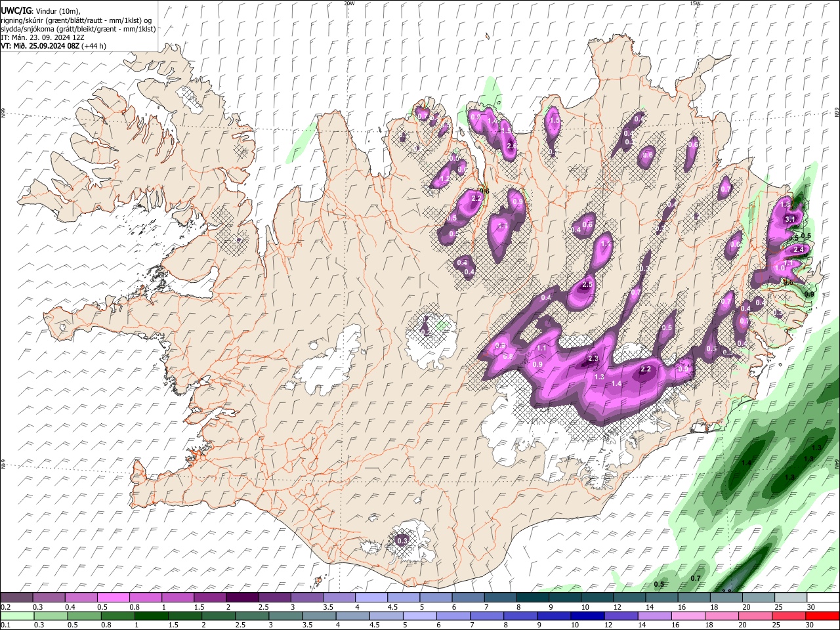Screen dimensions: 840x630
Task: Click the 3.1 precipitation value on the east coast
Action: pos(790,220)
